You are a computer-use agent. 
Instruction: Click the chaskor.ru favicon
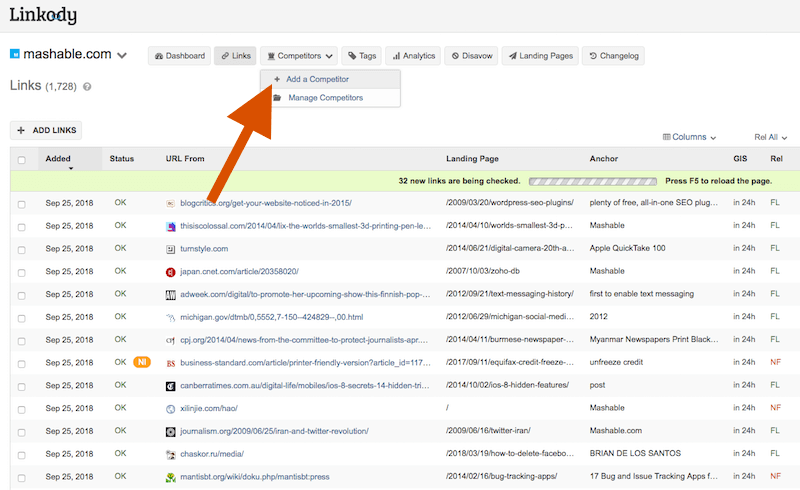pyautogui.click(x=170, y=454)
